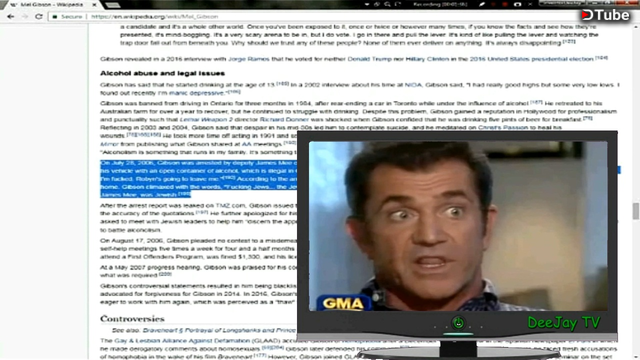Click the green Secure padlock icon
Image resolution: width=640 pixels, height=360 pixels.
(x=55, y=17)
